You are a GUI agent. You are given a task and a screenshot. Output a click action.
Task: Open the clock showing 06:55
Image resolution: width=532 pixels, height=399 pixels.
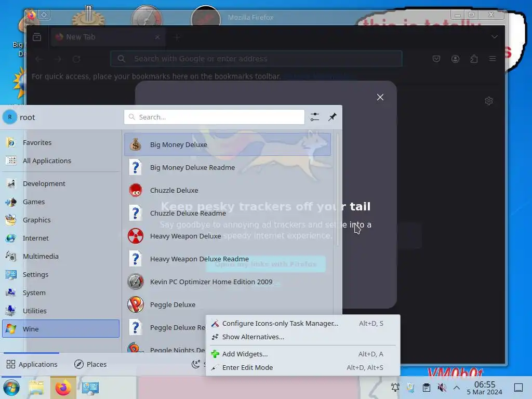(x=485, y=388)
